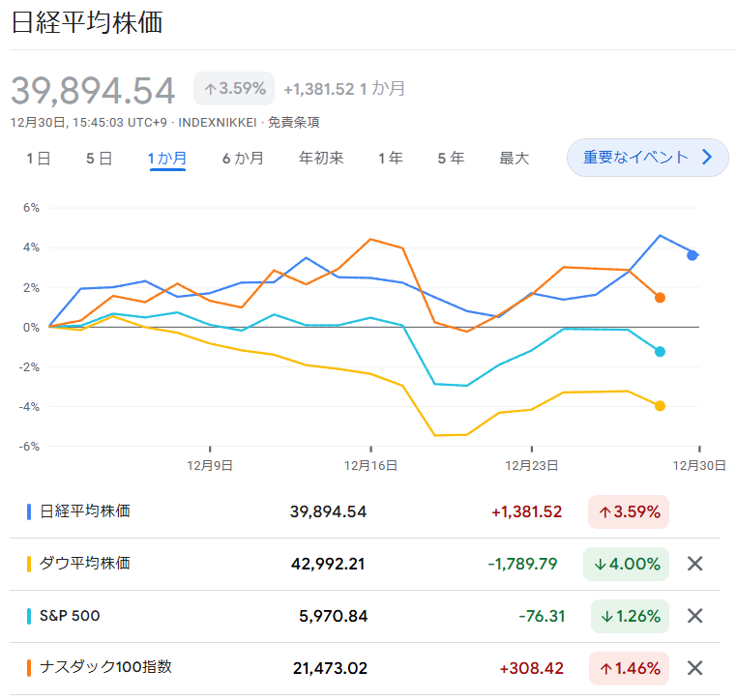Click the orange color bar beside ナスダック100指数
This screenshot has width=737, height=700.
(x=29, y=668)
